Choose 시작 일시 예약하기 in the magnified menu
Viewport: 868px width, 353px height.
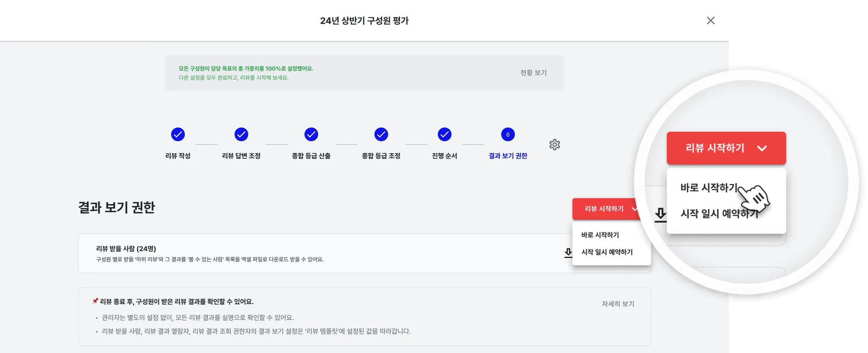point(719,214)
